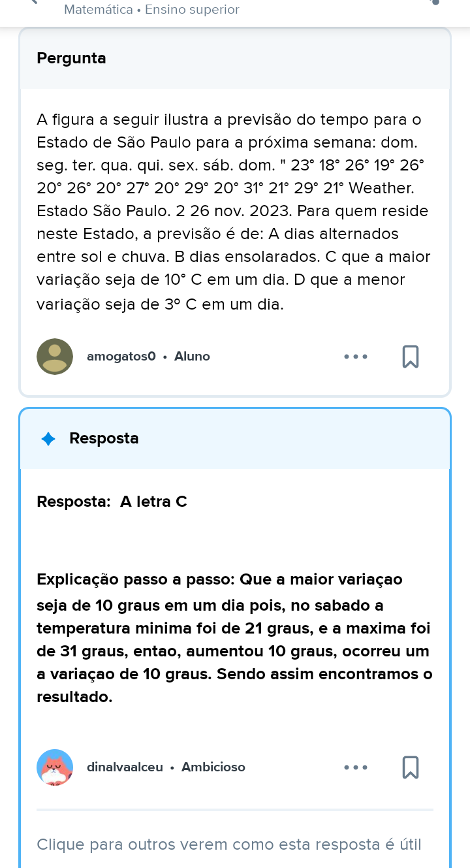Click the bold "Explicação passo a passo" paragraph
The width and height of the screenshot is (470, 868).
(x=234, y=637)
